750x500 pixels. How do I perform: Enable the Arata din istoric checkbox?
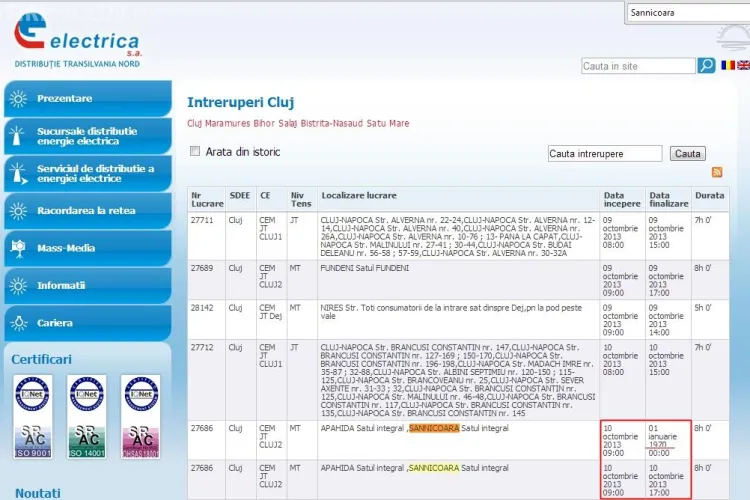point(196,152)
